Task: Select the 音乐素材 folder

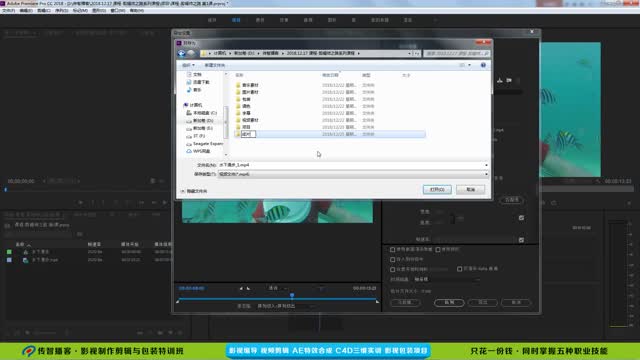Action: [247, 85]
